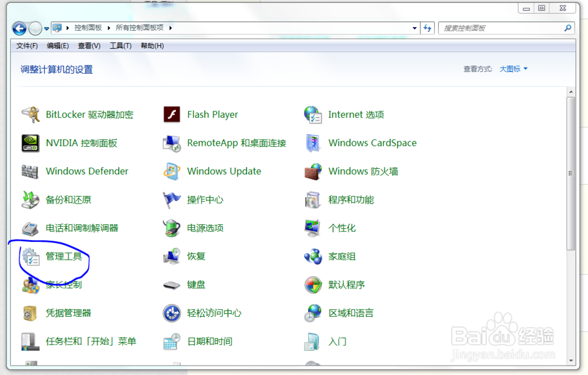
Task: Open 备份和还原 icon
Action: [x=31, y=200]
